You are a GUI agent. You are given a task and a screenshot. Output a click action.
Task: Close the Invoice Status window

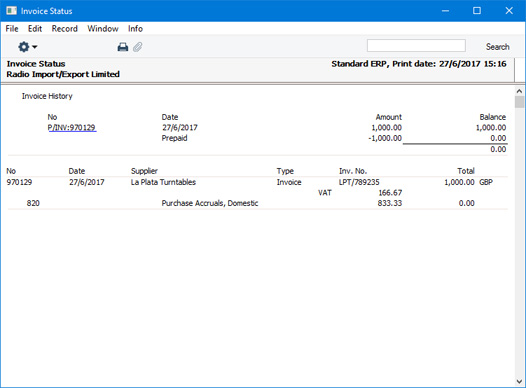pos(509,11)
